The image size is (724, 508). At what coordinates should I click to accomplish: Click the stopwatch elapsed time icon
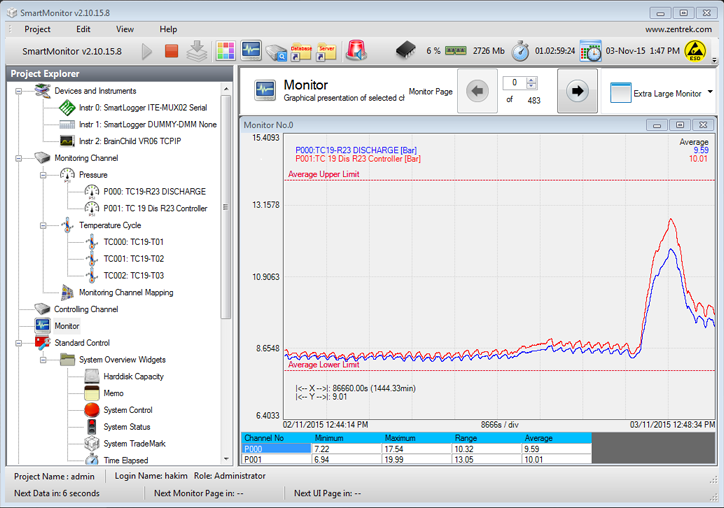pyautogui.click(x=520, y=50)
